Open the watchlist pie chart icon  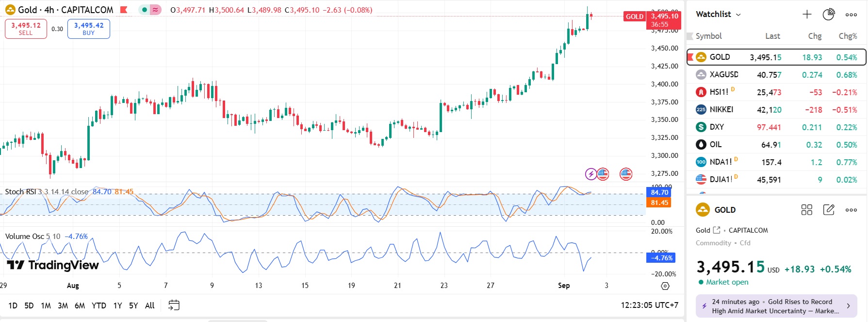(829, 15)
